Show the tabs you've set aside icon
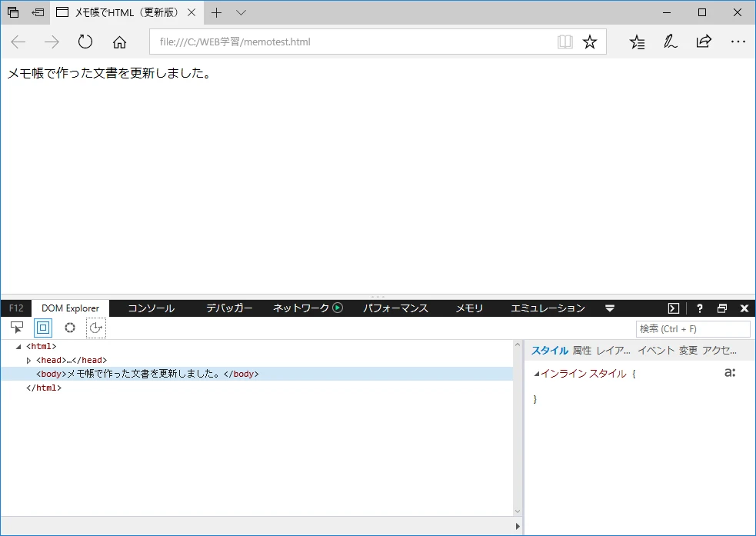 pyautogui.click(x=14, y=12)
